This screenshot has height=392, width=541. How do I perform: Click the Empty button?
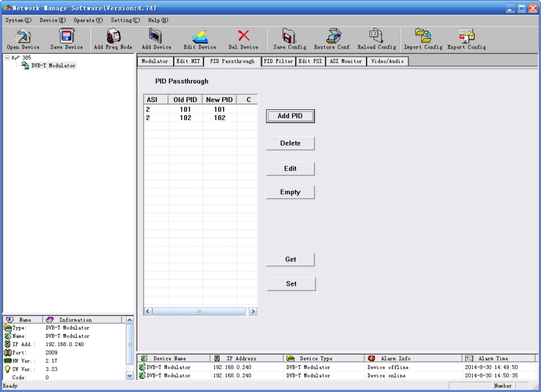290,192
